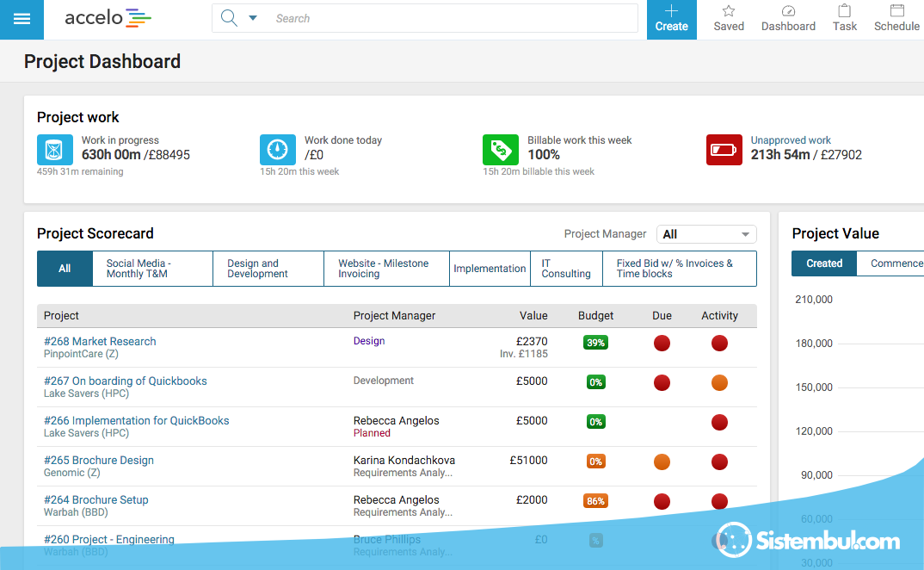Select Fixed Bid w/ % Invoices tab
This screenshot has height=570, width=924.
point(680,269)
